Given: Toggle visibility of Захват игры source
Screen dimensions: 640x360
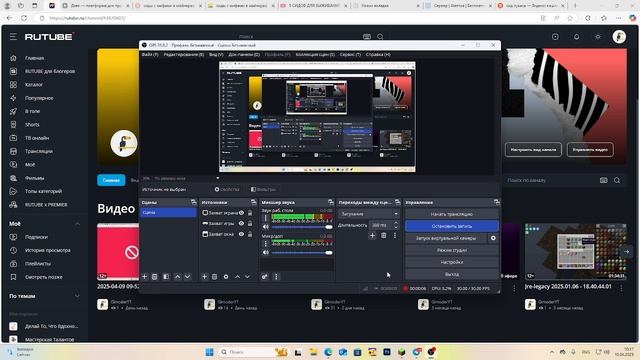Looking at the screenshot, I should [x=241, y=223].
